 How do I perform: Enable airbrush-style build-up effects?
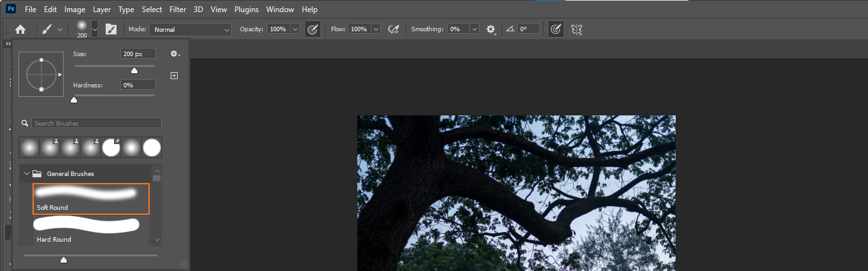394,29
